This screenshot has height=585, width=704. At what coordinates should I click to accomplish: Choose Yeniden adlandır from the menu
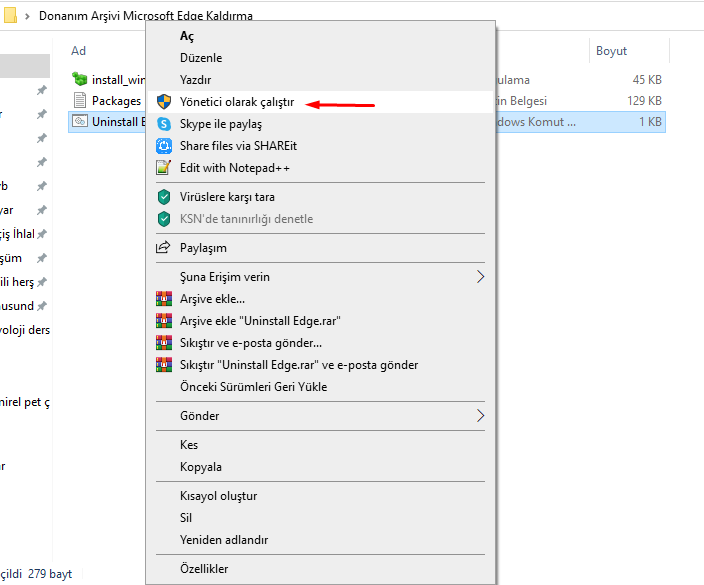[x=224, y=540]
